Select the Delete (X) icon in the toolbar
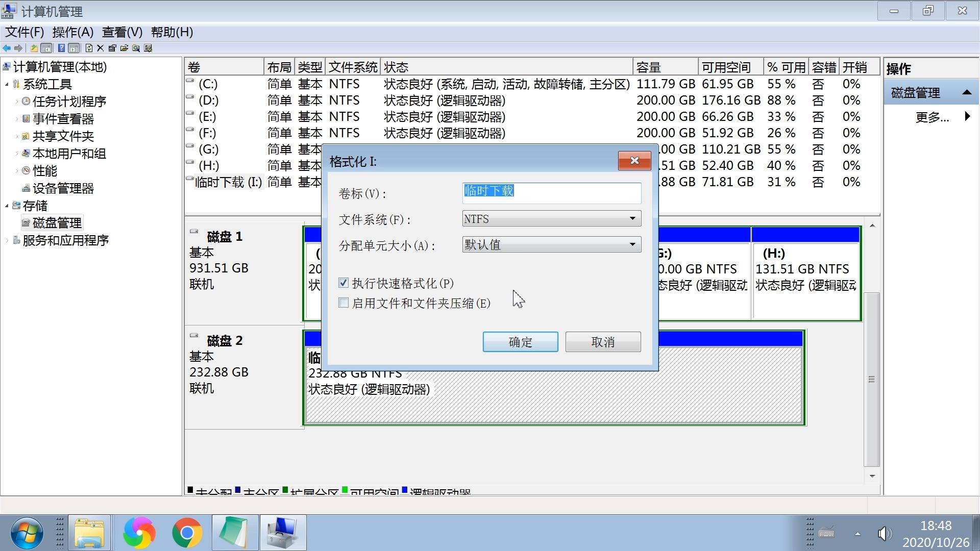 pos(101,48)
